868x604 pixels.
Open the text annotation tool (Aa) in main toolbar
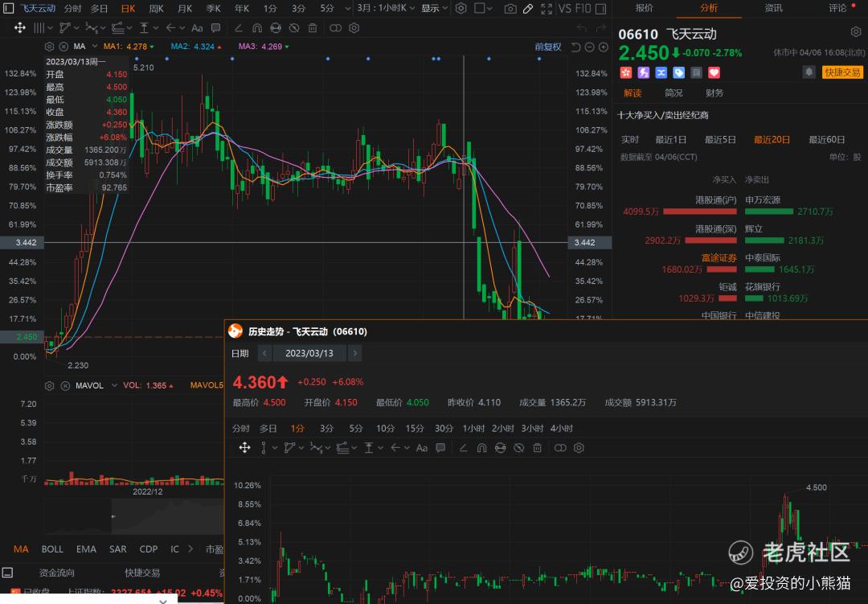[197, 27]
